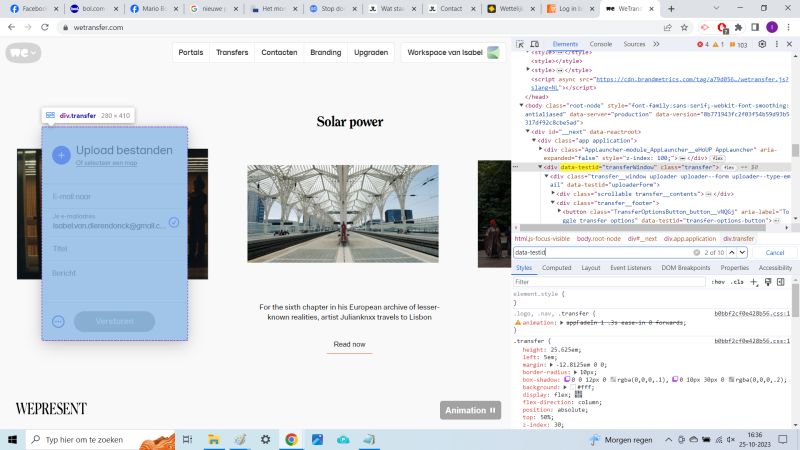Click the plus icon to upload files

[x=61, y=155]
